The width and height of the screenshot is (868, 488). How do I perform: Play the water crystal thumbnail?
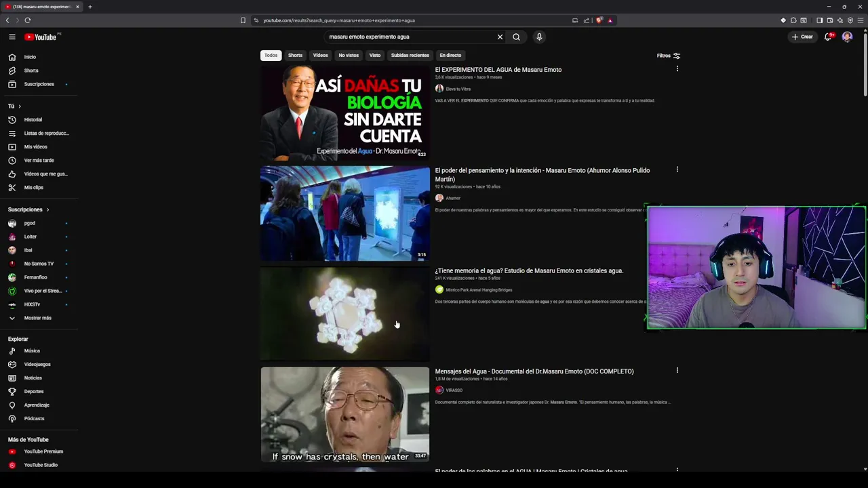[344, 314]
